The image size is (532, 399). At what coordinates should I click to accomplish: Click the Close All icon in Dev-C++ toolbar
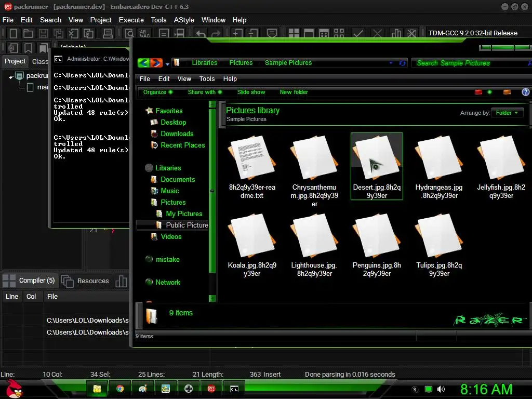point(88,33)
